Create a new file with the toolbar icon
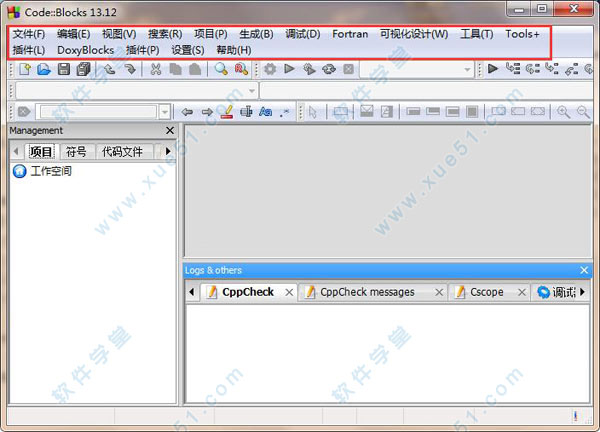This screenshot has height=432, width=600. pyautogui.click(x=25, y=69)
